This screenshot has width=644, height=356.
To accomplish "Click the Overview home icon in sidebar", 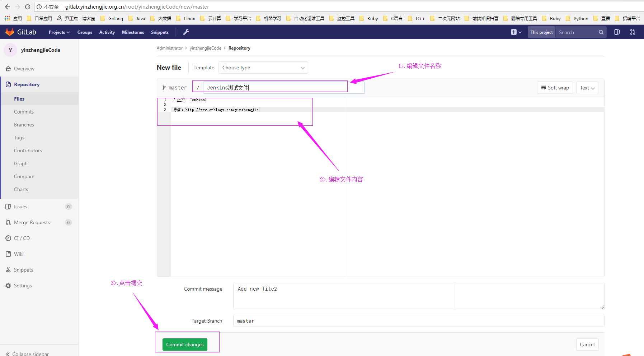I will 8,69.
